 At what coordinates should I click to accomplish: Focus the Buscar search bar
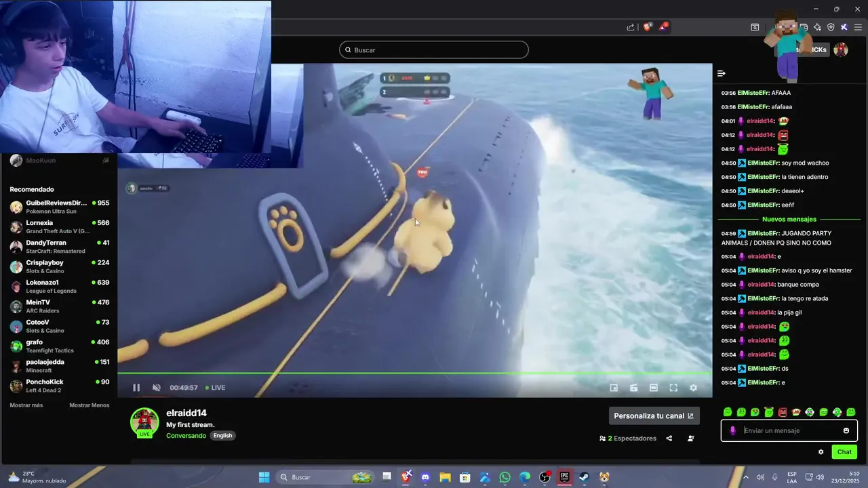point(434,49)
